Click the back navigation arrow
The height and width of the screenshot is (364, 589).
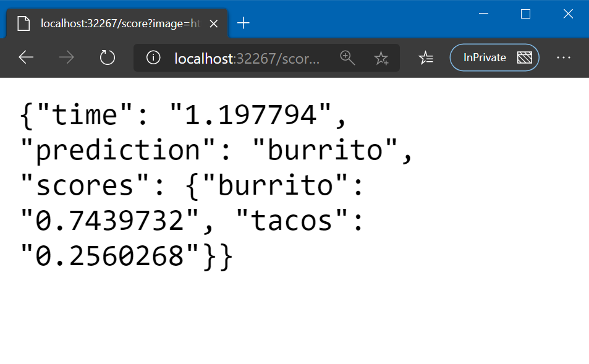(25, 57)
